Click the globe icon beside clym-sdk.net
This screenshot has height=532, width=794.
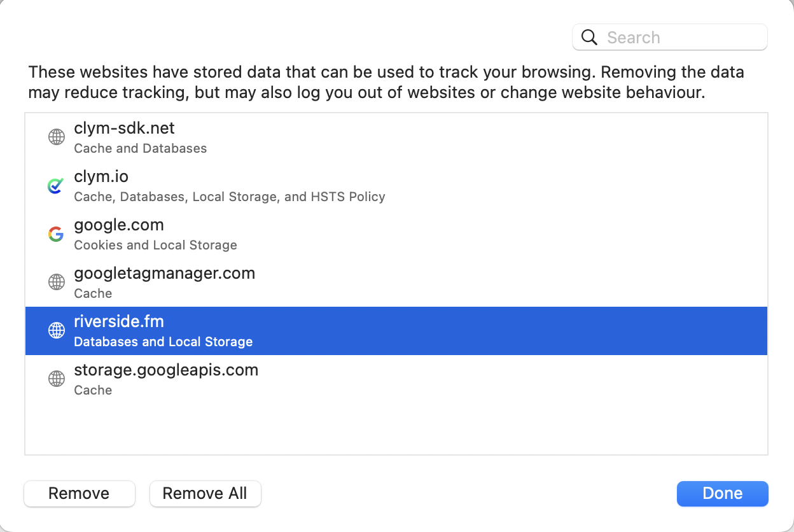tap(57, 137)
